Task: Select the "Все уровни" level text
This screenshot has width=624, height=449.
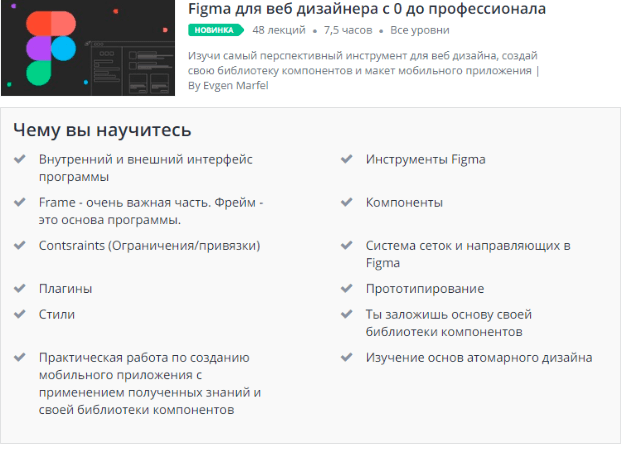Action: coord(419,30)
